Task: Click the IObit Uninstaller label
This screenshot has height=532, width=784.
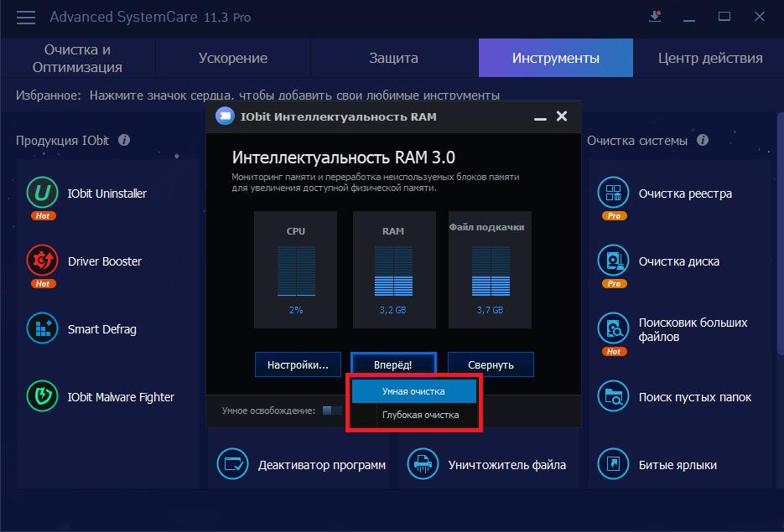Action: tap(107, 194)
